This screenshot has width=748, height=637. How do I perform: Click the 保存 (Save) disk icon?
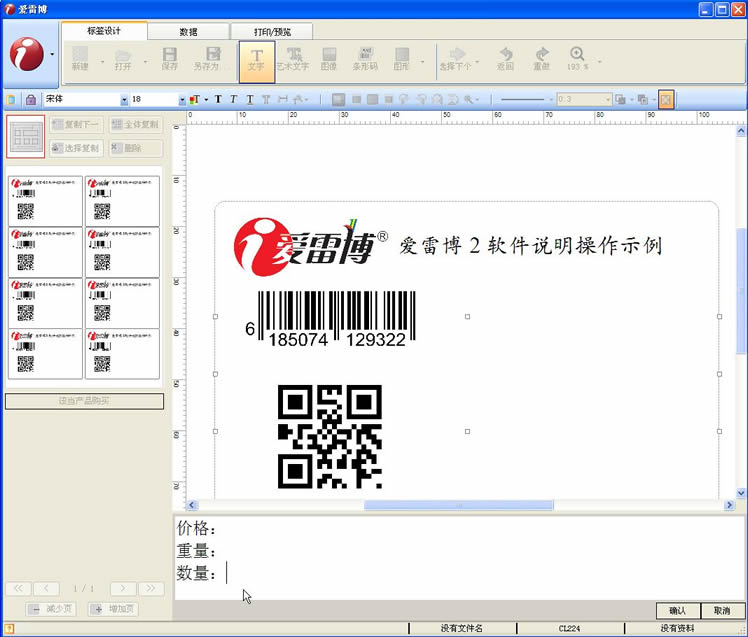click(x=169, y=59)
